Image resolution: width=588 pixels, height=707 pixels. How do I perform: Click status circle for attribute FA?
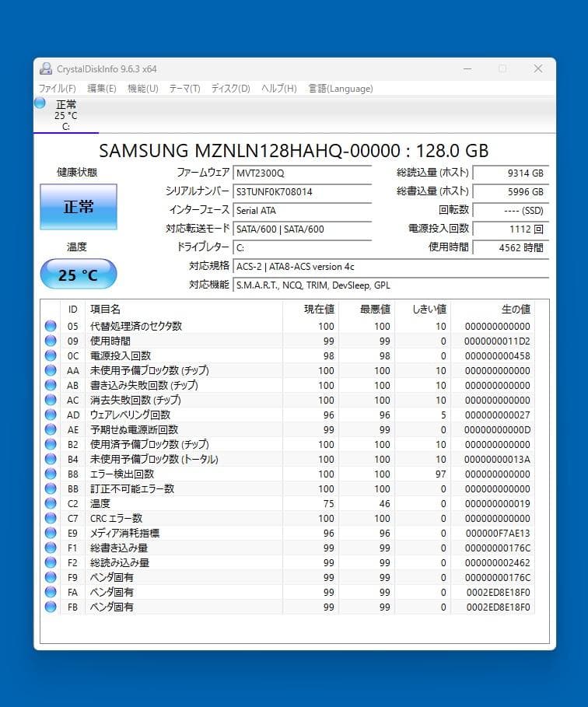(51, 592)
